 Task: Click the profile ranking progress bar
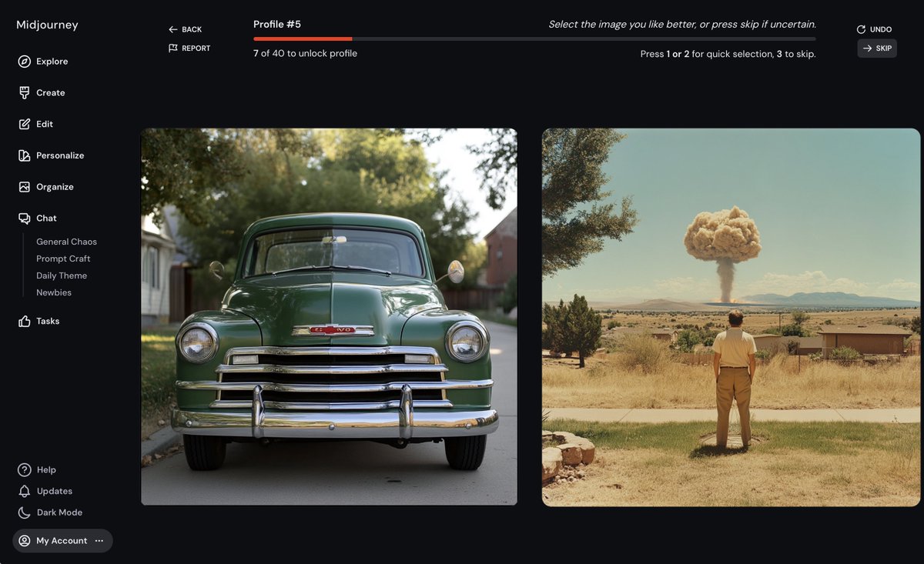(x=534, y=38)
